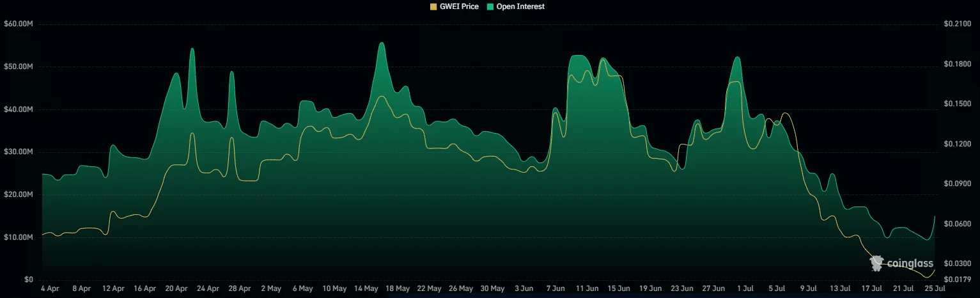This screenshot has height=298, width=980.
Task: Click the 27 Jun date label
Action: pos(714,289)
